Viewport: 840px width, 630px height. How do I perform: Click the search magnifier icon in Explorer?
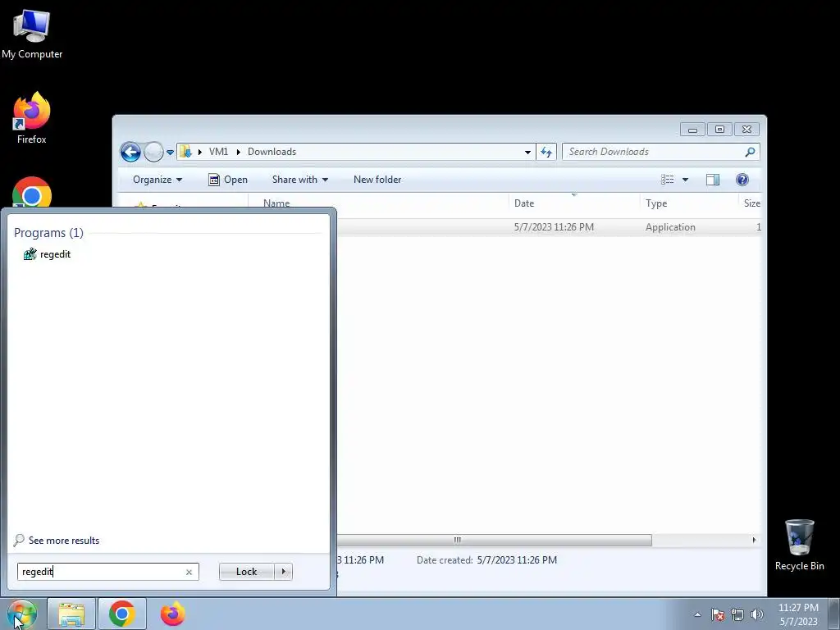point(750,152)
